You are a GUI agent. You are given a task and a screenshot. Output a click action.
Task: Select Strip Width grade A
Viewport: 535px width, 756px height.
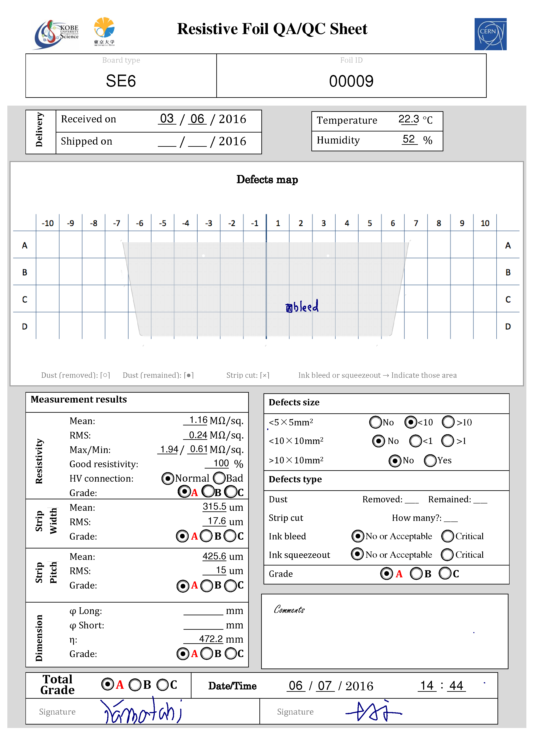(182, 536)
